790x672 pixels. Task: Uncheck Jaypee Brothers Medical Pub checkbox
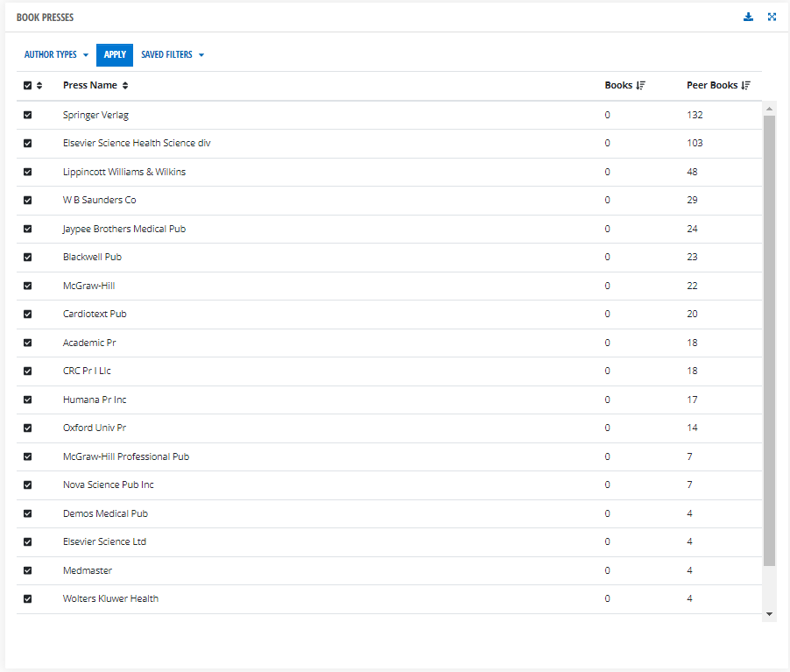[28, 229]
